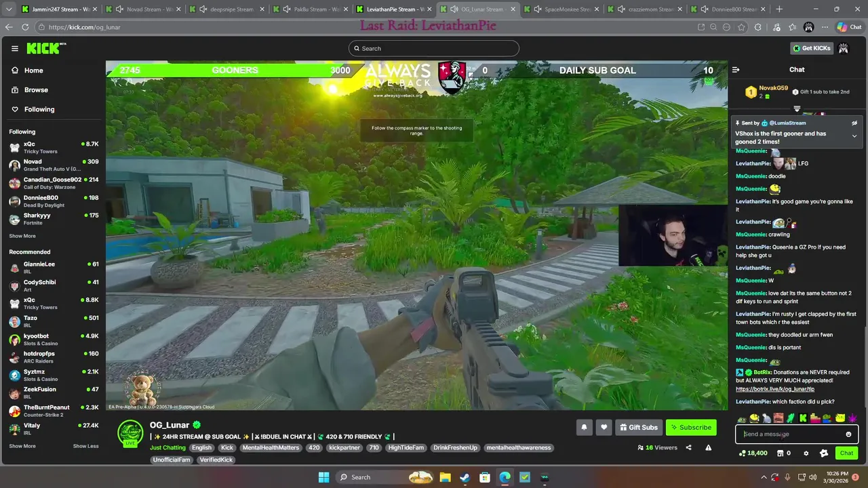Hide the pinned message eye icon

coord(854,123)
